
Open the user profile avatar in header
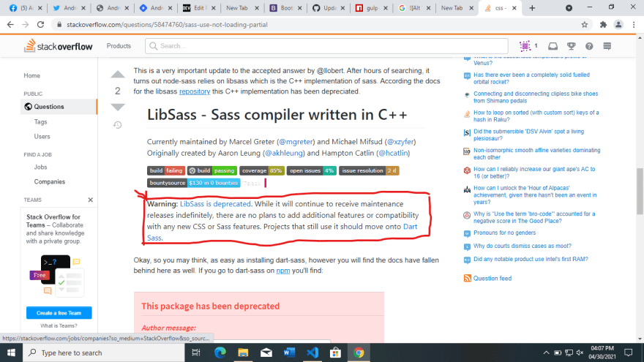click(x=525, y=46)
